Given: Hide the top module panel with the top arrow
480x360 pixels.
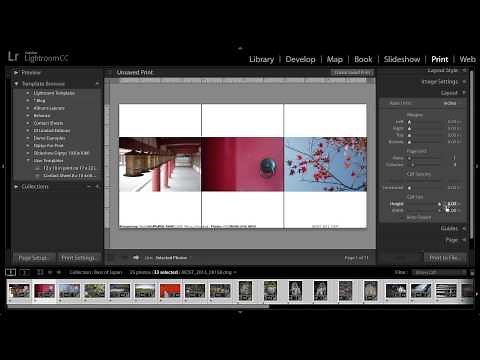Looking at the screenshot, I should point(240,48).
